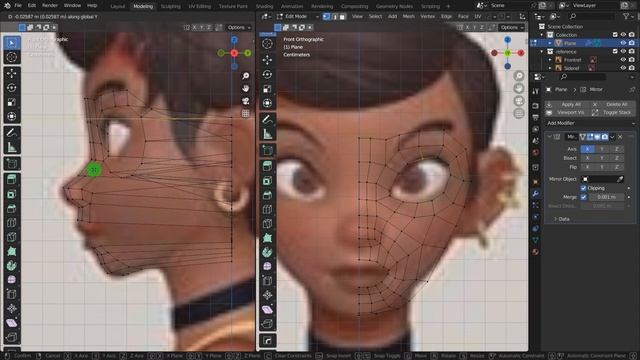640x360 pixels.
Task: Select the Bevel tool in left viewport
Action: point(12,209)
